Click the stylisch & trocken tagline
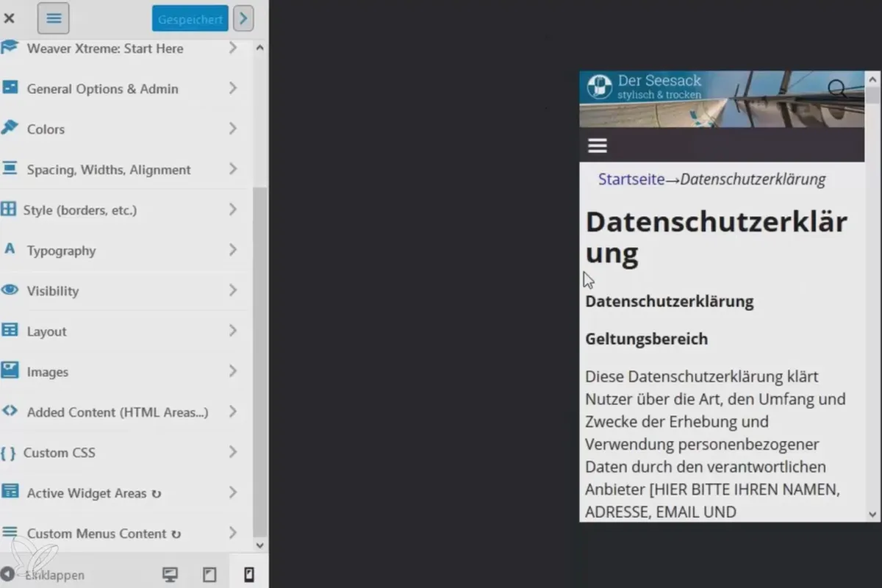The image size is (882, 588). [659, 95]
